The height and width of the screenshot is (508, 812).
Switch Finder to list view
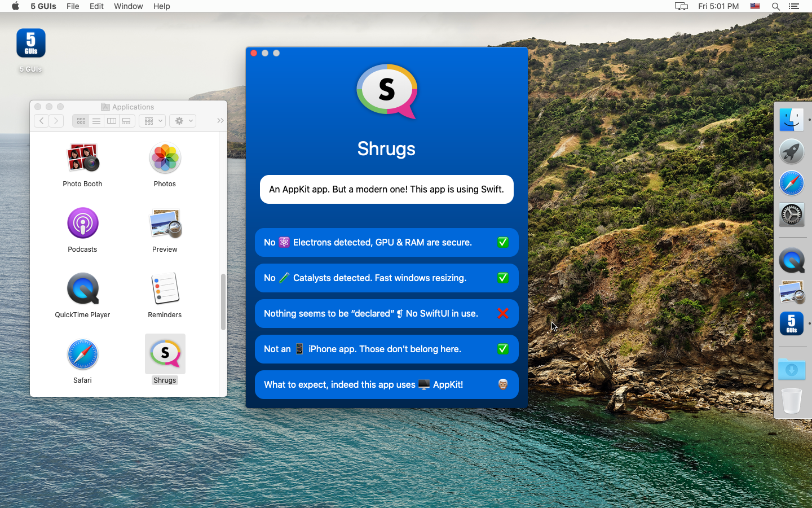(96, 120)
